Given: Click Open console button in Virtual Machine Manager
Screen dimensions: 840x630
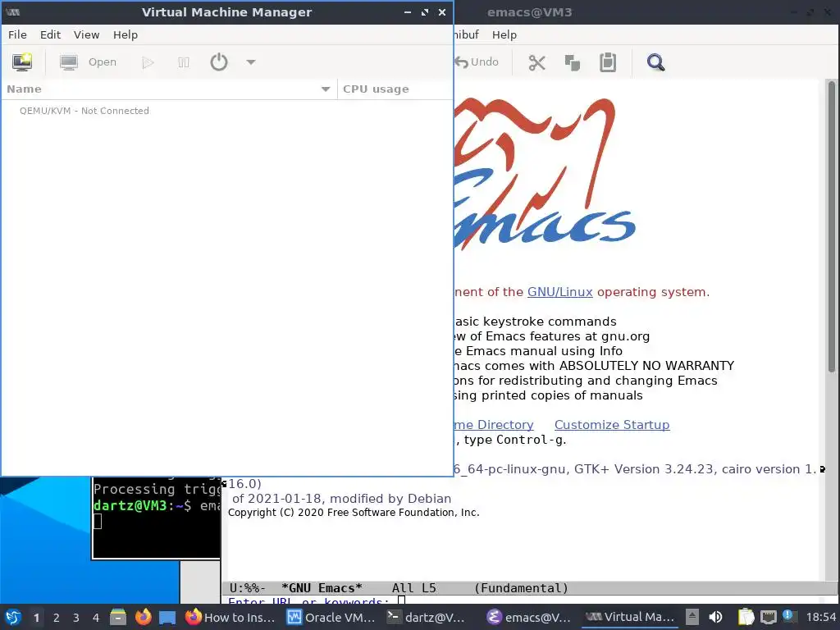Looking at the screenshot, I should 89,62.
